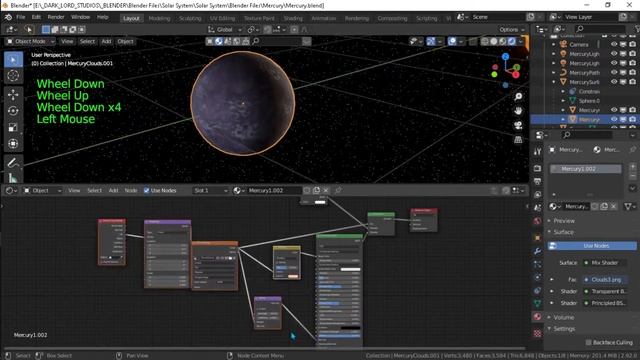Toggle eye visibility for MercuryPath
This screenshot has height=360, width=640.
[614, 72]
